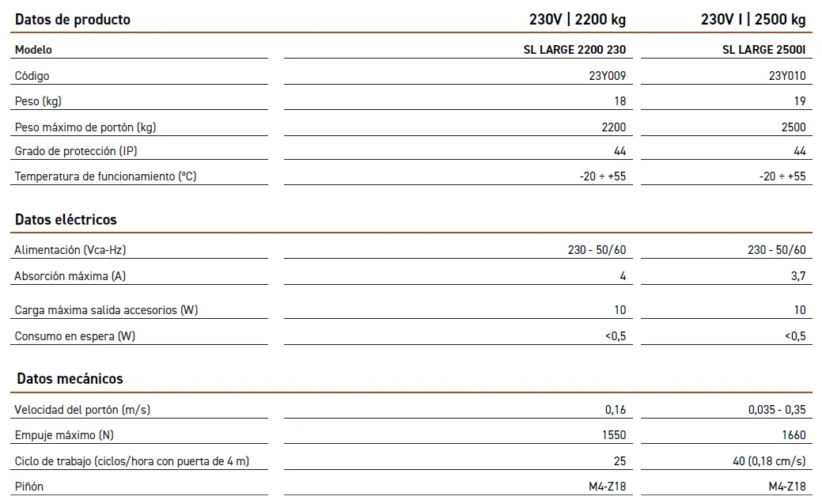Screen dimensions: 822x504
Task: Select the '230V I | 2500 kg' column header
Action: (x=752, y=19)
